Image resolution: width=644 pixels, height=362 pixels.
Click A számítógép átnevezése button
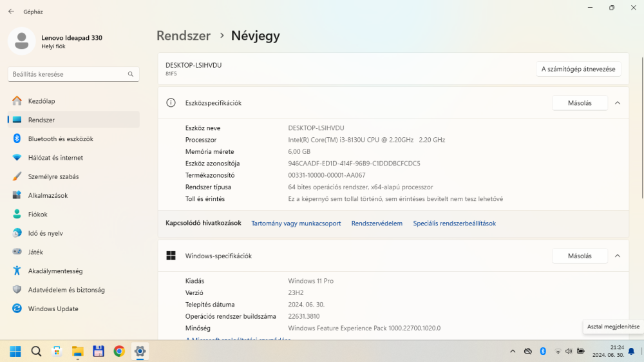click(x=578, y=69)
